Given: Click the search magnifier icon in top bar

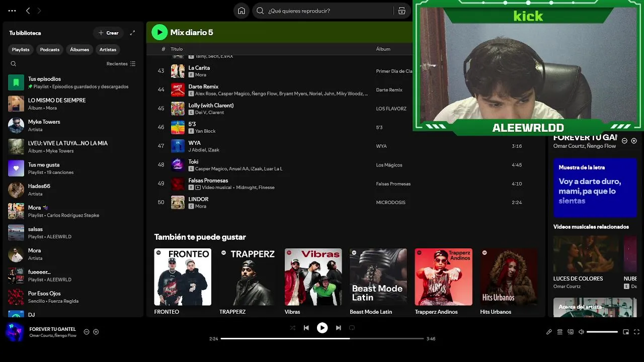Looking at the screenshot, I should pyautogui.click(x=260, y=11).
